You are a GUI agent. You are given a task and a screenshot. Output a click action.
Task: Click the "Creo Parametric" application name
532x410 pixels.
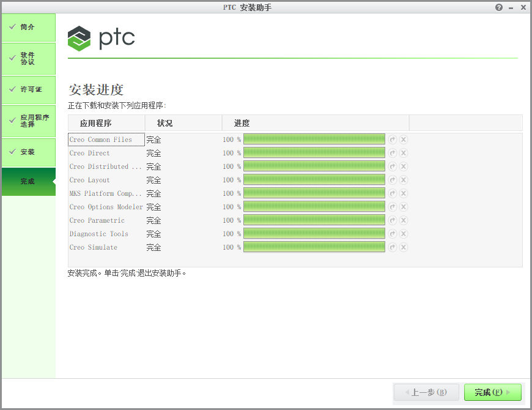coord(97,220)
